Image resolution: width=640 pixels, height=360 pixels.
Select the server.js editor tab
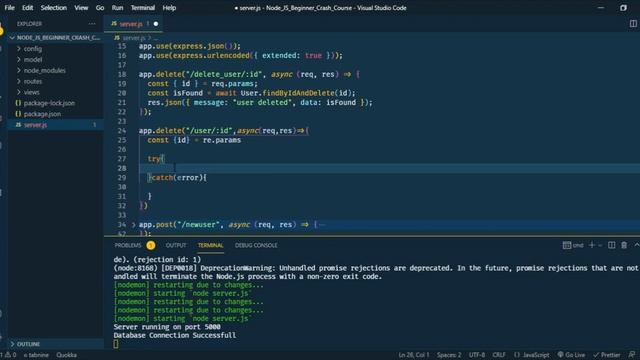pyautogui.click(x=133, y=24)
